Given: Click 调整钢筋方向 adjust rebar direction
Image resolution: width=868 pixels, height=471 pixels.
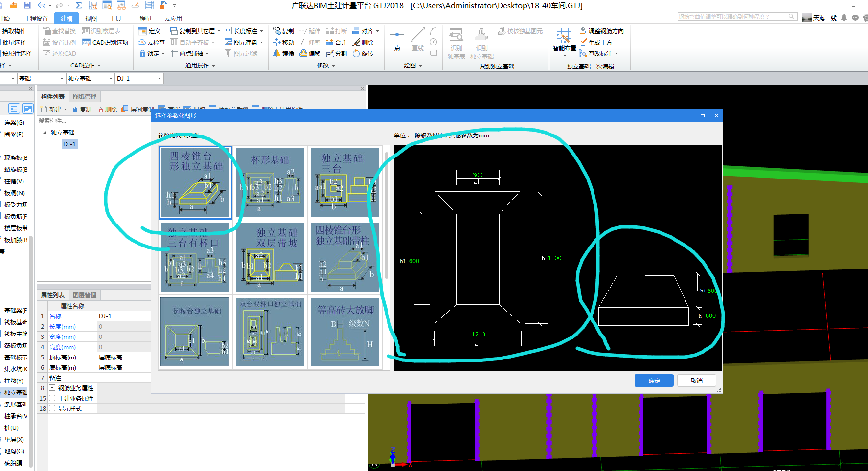Looking at the screenshot, I should (x=602, y=31).
